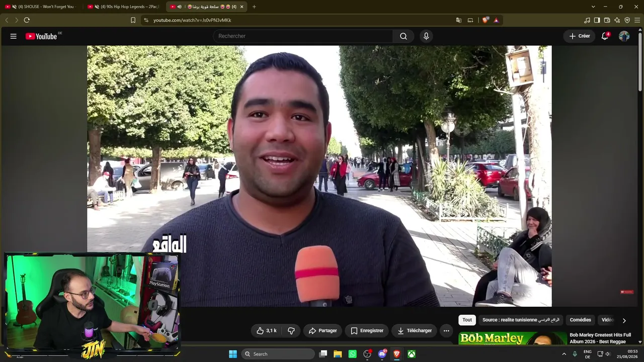Screen dimensions: 644x362
Task: Click the search magnifier button
Action: 404,36
